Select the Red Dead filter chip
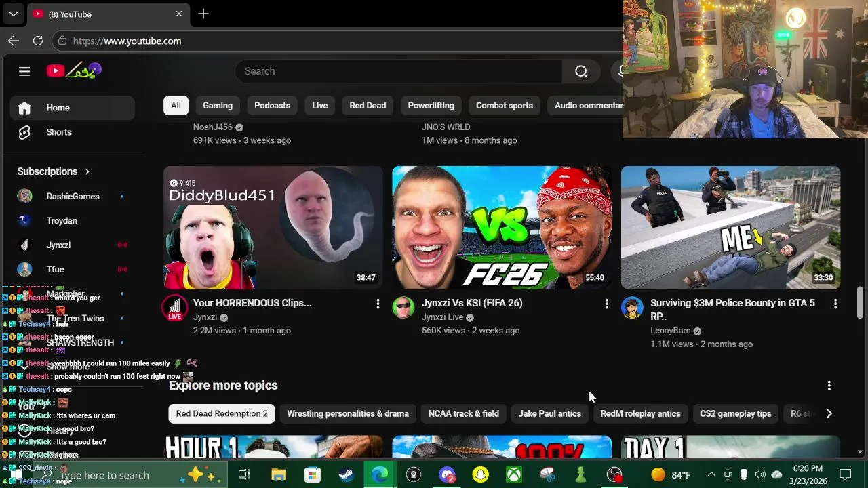The height and width of the screenshot is (488, 868). [368, 106]
